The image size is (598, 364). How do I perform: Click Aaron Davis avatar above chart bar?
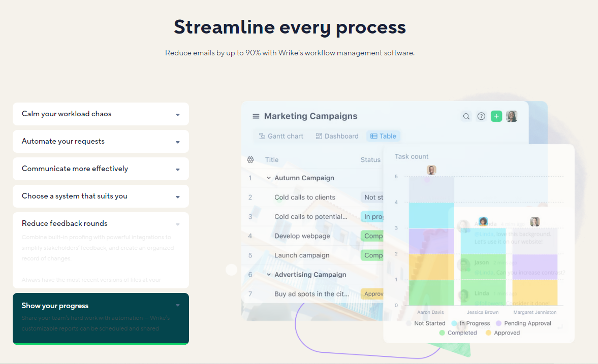[431, 170]
